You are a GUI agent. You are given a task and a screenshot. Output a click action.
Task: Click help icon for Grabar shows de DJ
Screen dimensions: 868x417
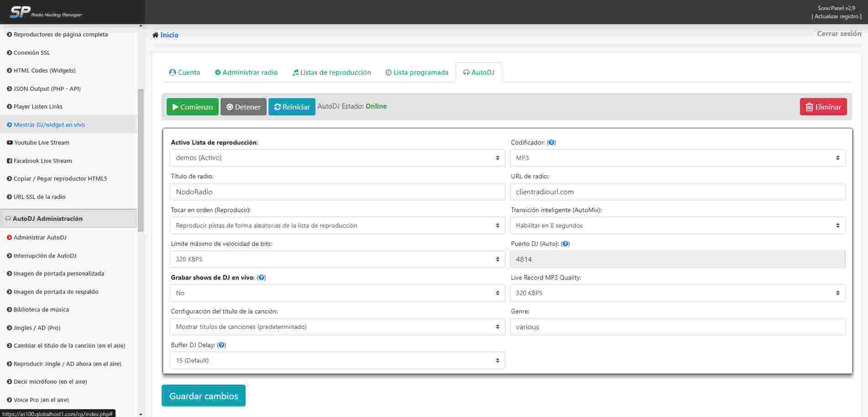click(261, 277)
